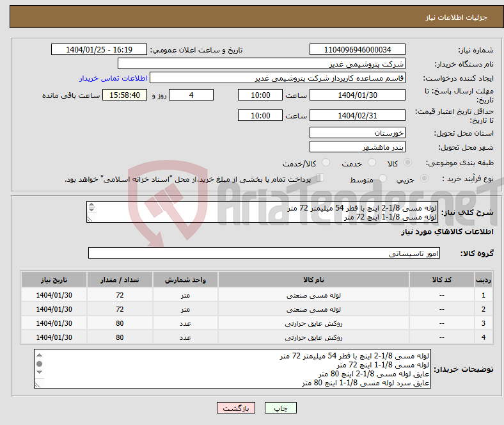Click the شرح کلی نیاز text area
The height and width of the screenshot is (425, 504).
(x=262, y=212)
